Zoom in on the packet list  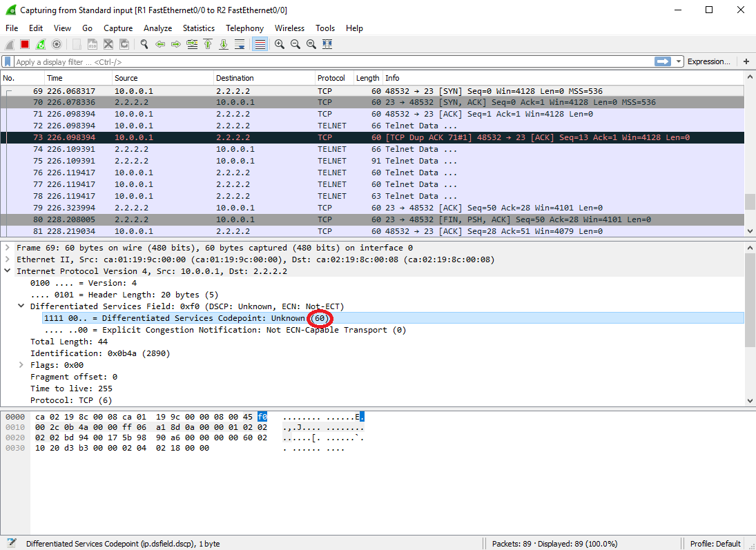280,43
